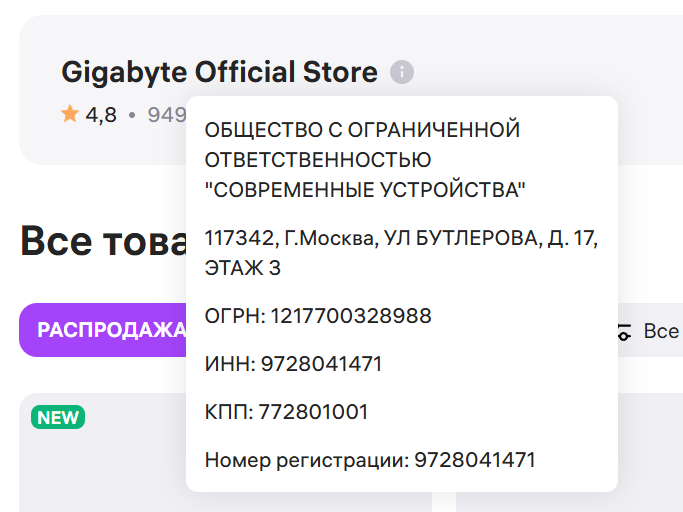The image size is (683, 512).
Task: Click the УЛ БУТЛЕРОВА address line
Action: click(x=401, y=240)
